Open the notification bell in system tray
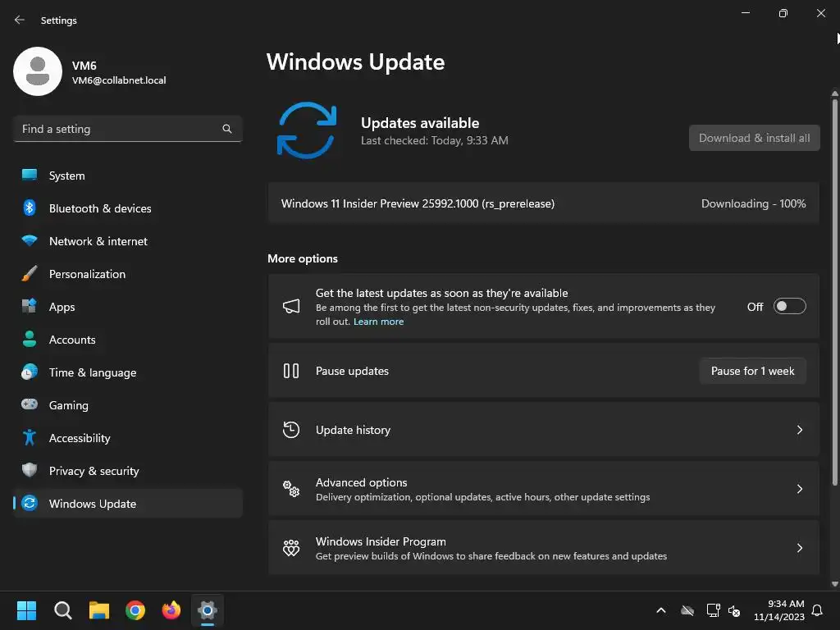Viewport: 840px width, 630px height. [818, 610]
